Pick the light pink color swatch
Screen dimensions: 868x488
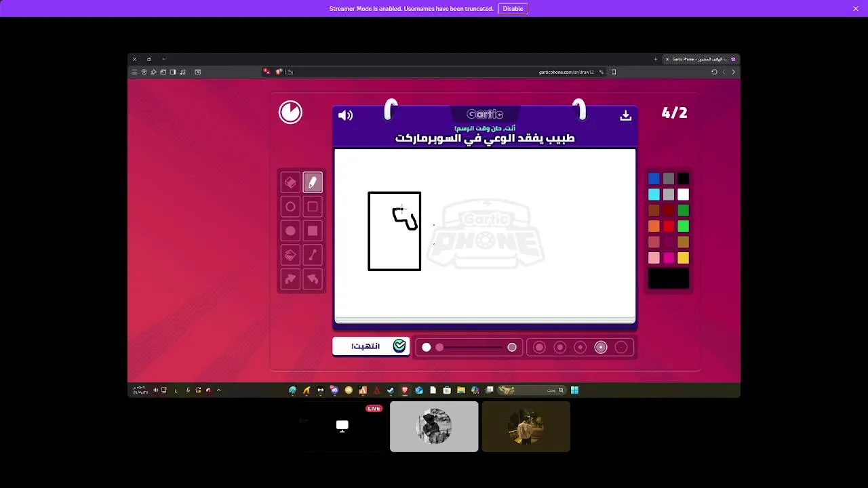coord(654,258)
